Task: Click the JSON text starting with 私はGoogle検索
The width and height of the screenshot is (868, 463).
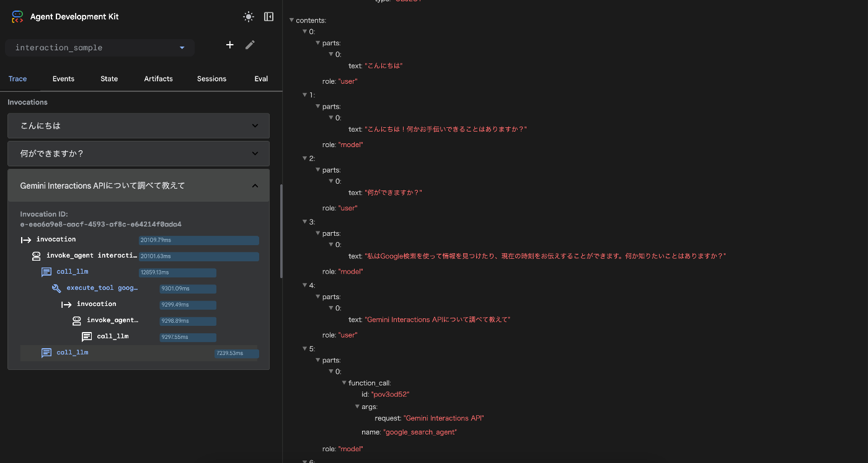Action: [545, 256]
